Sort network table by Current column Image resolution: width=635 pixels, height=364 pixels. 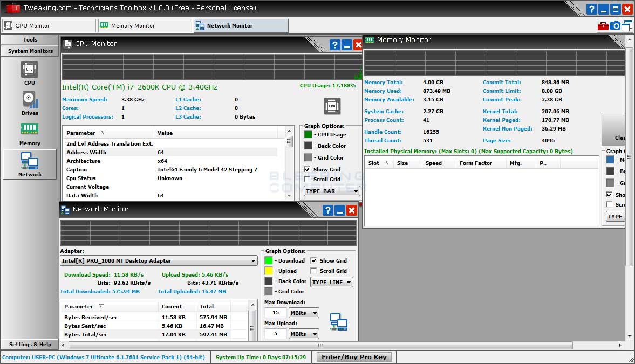tap(178, 306)
